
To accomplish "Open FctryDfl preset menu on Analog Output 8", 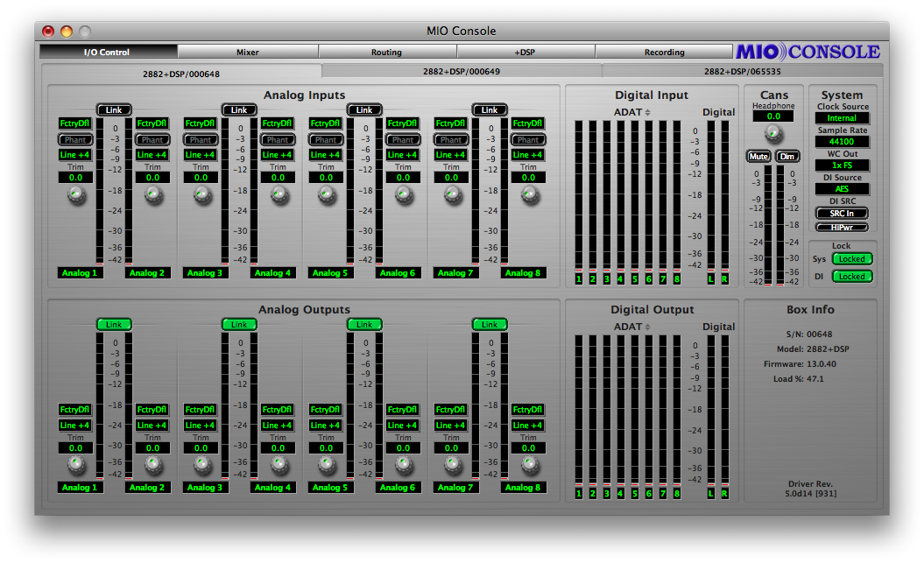I will pyautogui.click(x=527, y=409).
